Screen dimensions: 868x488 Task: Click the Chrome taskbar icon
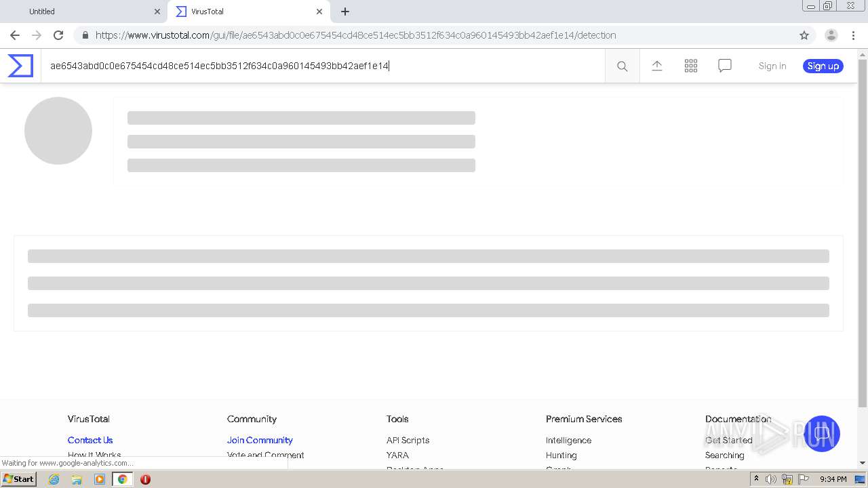click(123, 479)
